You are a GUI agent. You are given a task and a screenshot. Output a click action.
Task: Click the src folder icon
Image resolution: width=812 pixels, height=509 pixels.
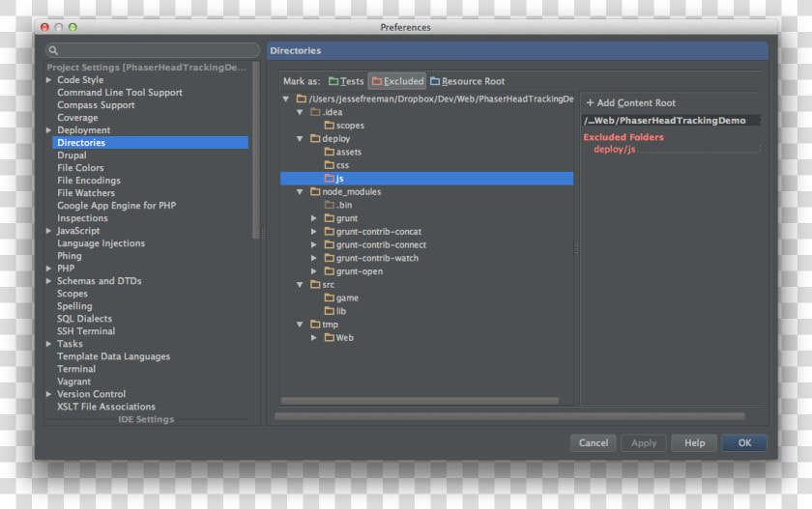coord(315,285)
